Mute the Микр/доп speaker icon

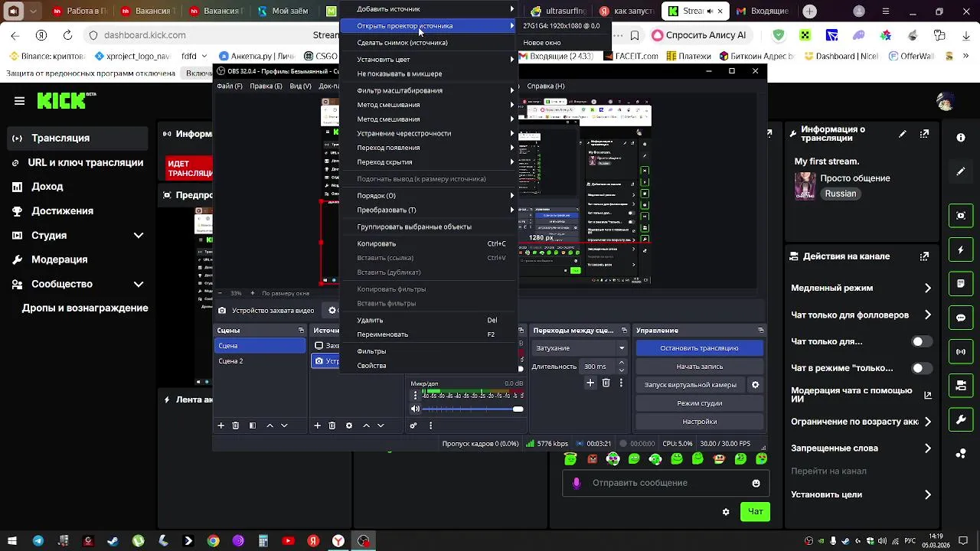pos(416,409)
